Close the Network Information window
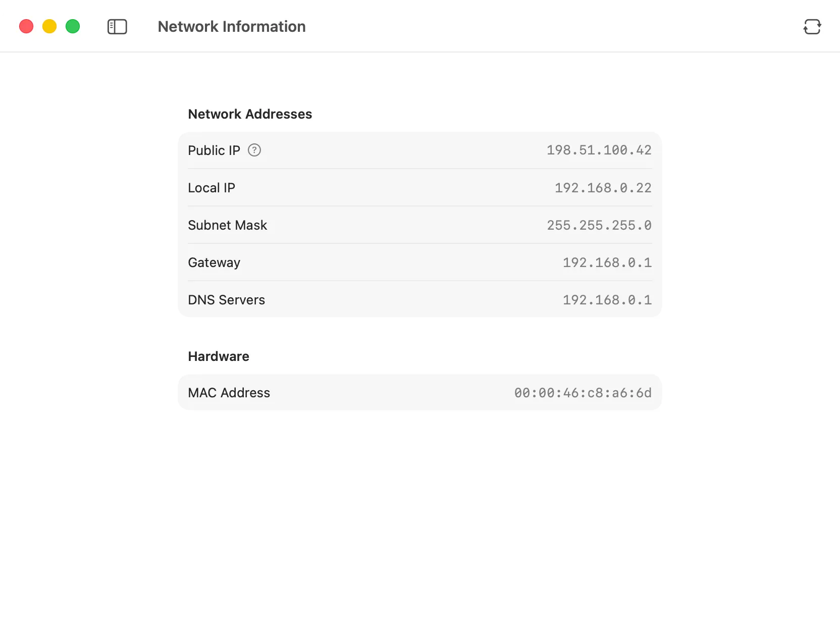Image resolution: width=840 pixels, height=630 pixels. pyautogui.click(x=26, y=26)
